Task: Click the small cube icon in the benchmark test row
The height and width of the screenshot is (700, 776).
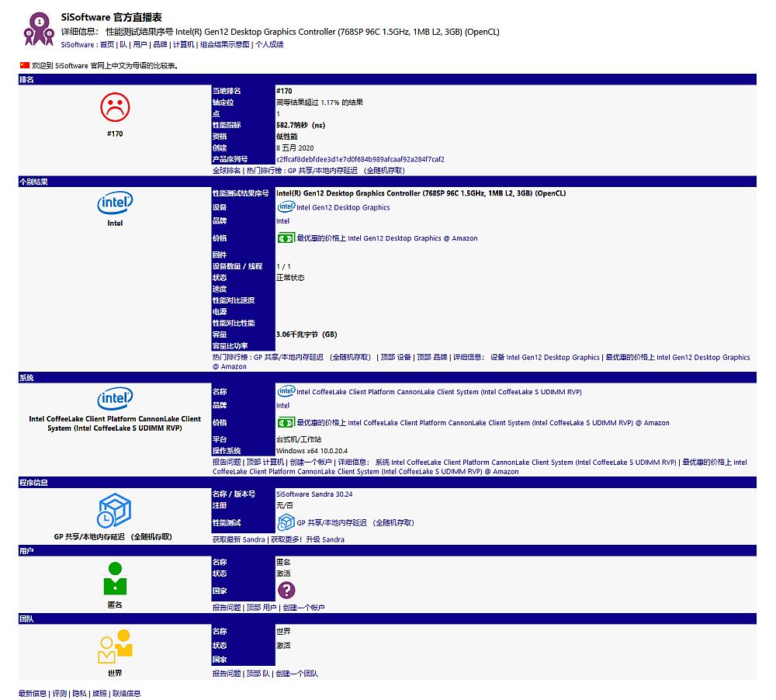Action: [x=286, y=522]
